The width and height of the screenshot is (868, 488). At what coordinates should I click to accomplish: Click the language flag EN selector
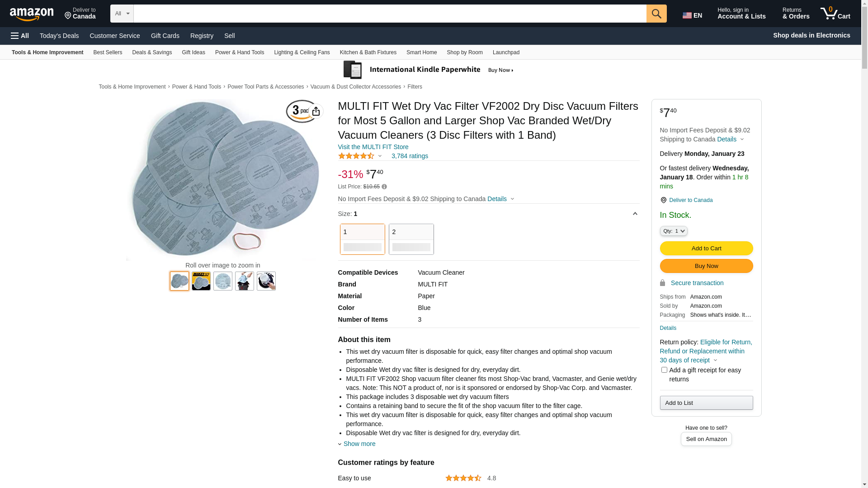click(x=692, y=15)
